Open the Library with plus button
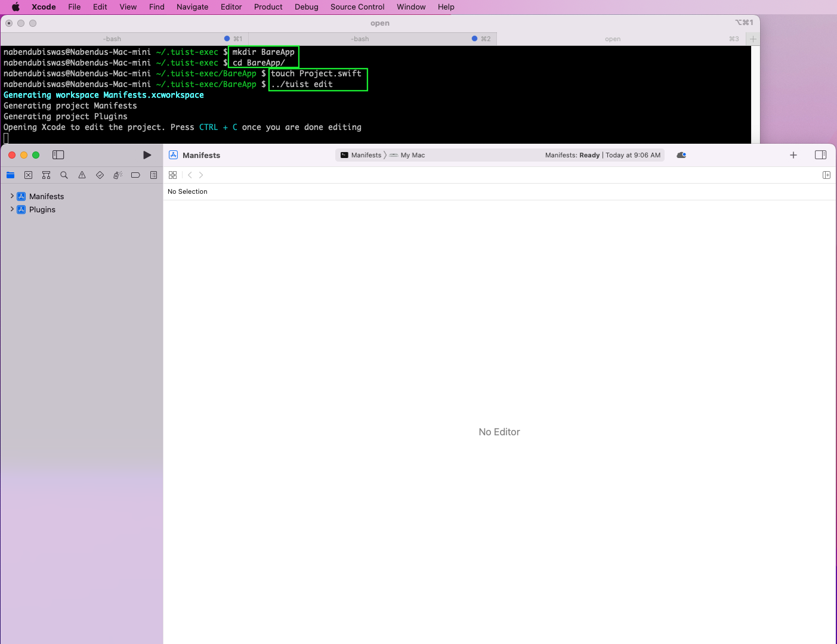The width and height of the screenshot is (837, 644). click(x=793, y=155)
